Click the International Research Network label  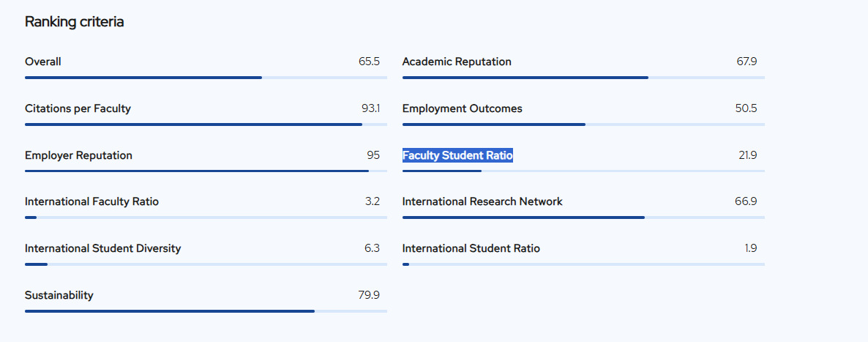[x=482, y=201]
